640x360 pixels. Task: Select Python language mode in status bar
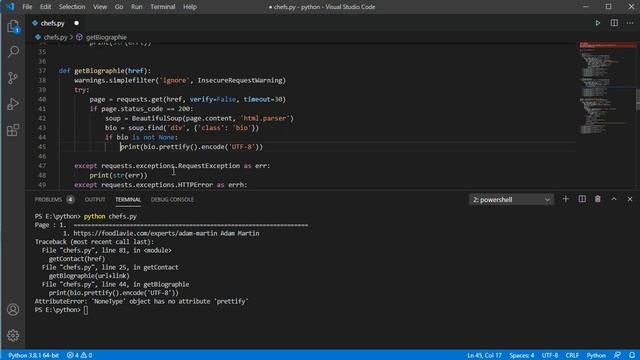click(x=596, y=356)
